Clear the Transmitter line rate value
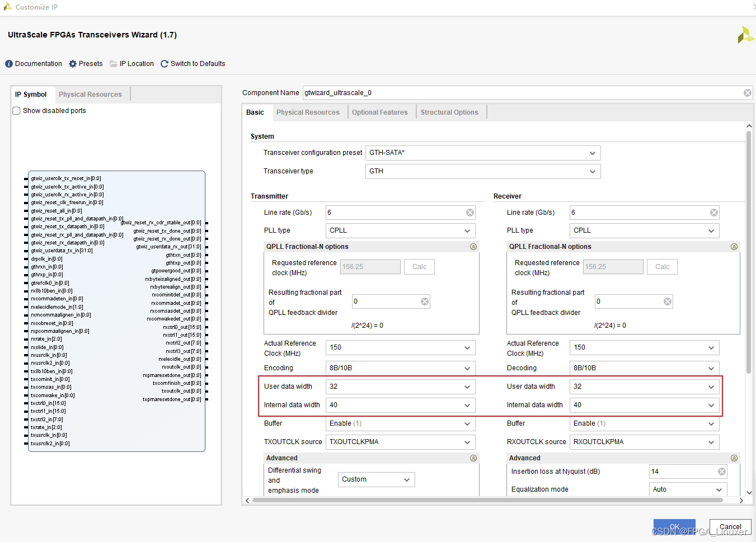 [470, 213]
